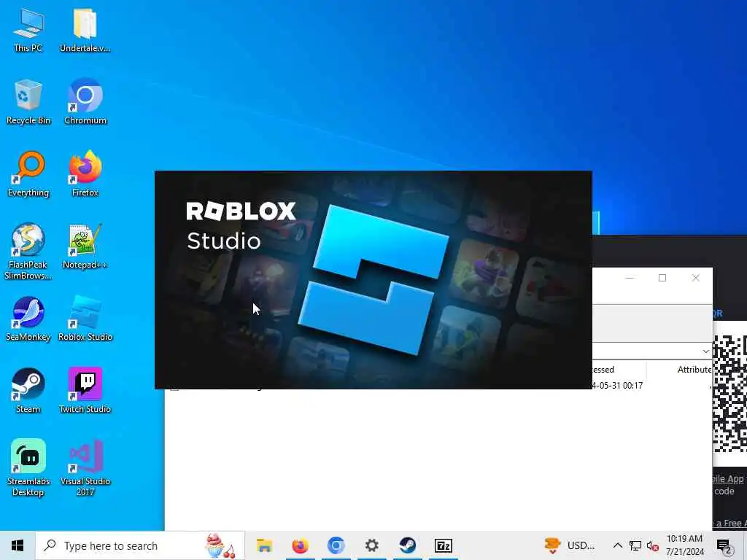The height and width of the screenshot is (560, 747).
Task: Launch Steam from the desktop
Action: click(28, 391)
